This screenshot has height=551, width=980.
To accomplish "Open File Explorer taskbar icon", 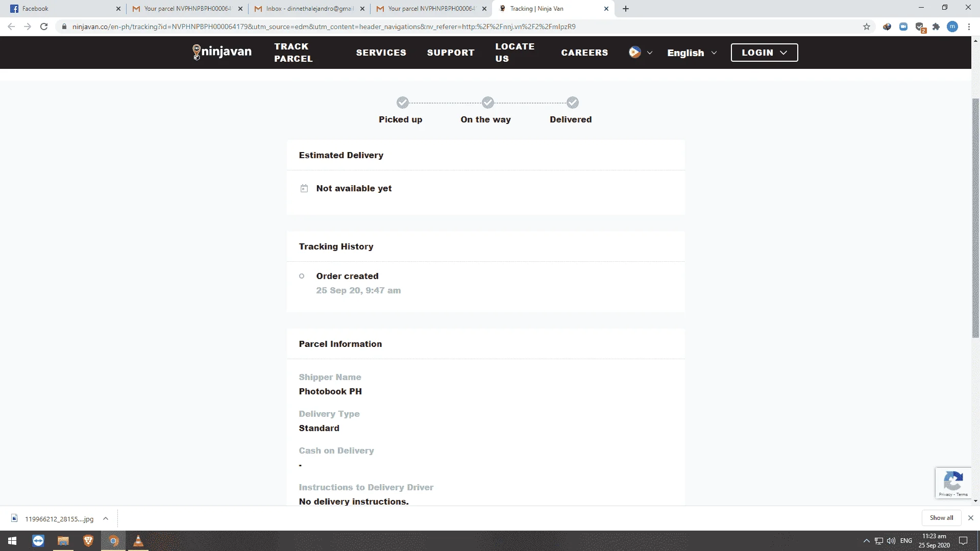I will click(63, 541).
